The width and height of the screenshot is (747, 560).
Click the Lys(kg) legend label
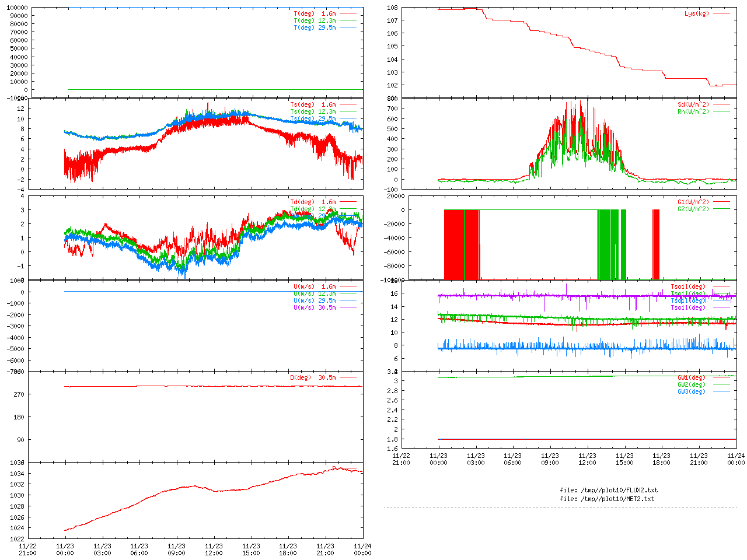coord(696,13)
